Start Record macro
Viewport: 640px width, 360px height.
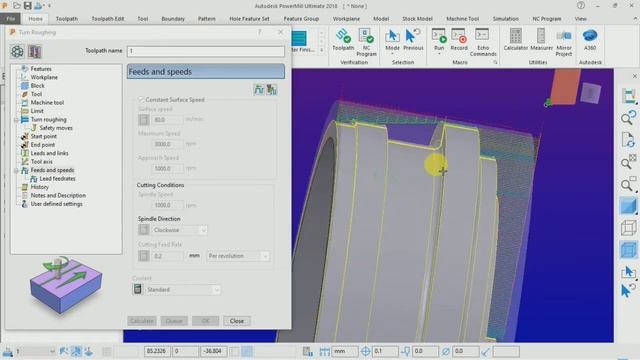[x=459, y=36]
